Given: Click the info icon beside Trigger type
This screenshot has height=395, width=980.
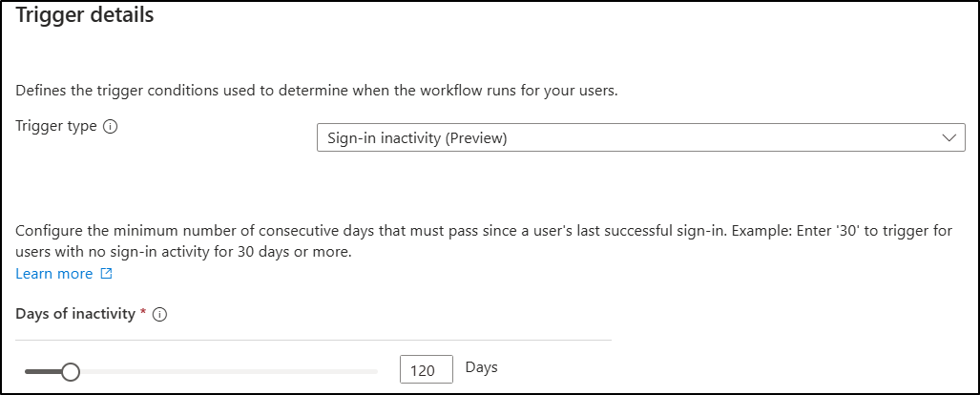Looking at the screenshot, I should click(x=110, y=127).
